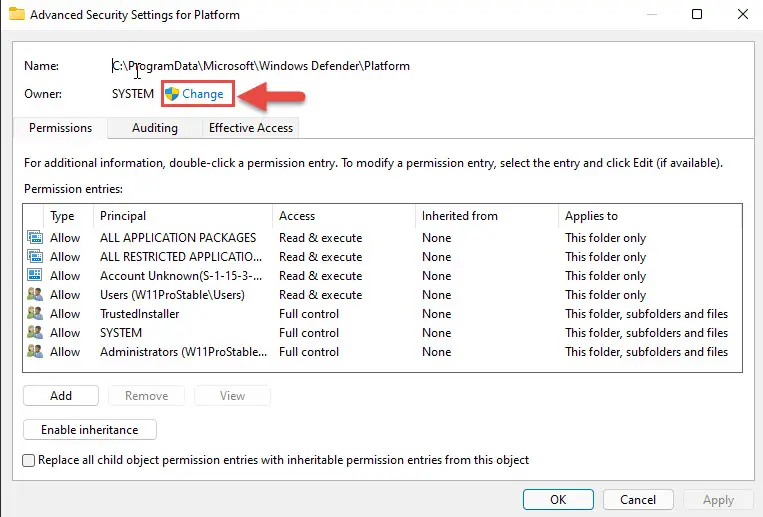Click the Administrators entry user icon
763x517 pixels.
(35, 351)
